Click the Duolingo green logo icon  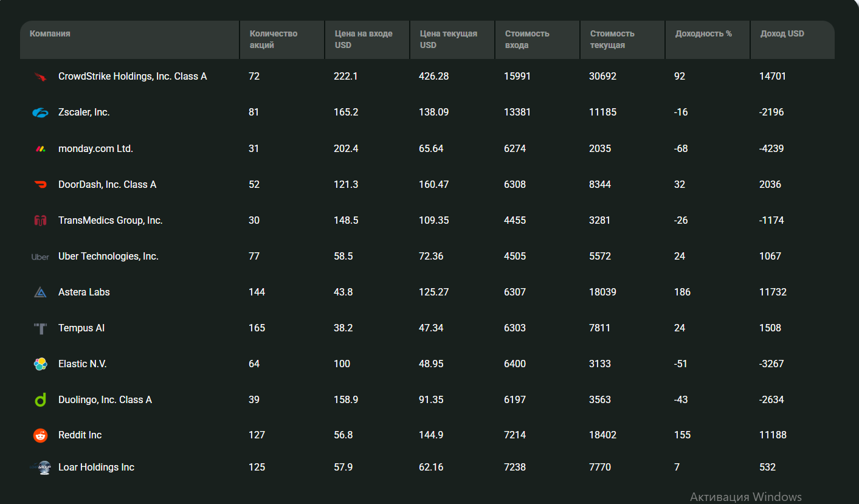tap(40, 400)
